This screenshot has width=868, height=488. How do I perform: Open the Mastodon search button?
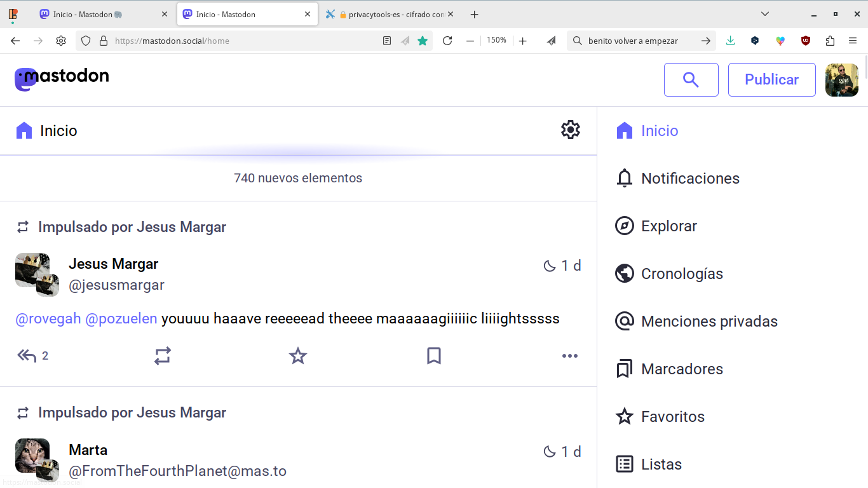(691, 79)
